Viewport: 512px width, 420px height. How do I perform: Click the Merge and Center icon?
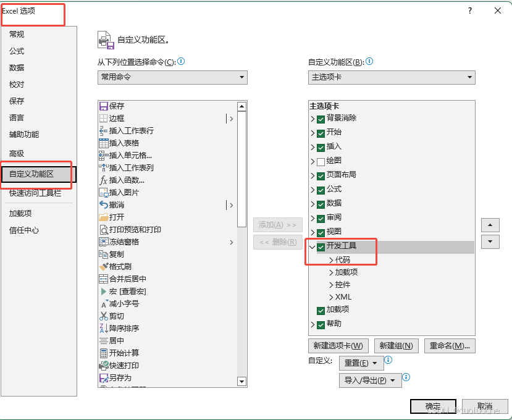tap(104, 279)
